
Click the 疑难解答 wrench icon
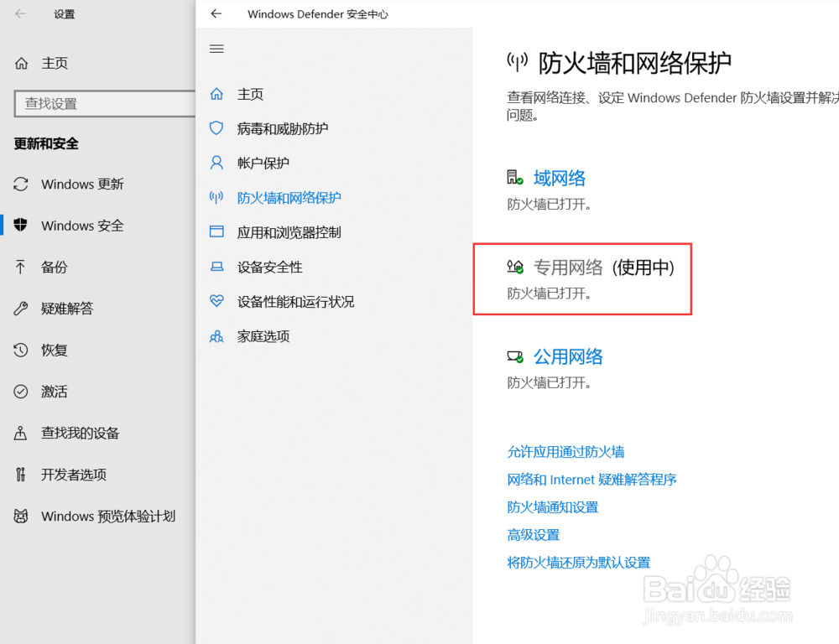tap(21, 308)
